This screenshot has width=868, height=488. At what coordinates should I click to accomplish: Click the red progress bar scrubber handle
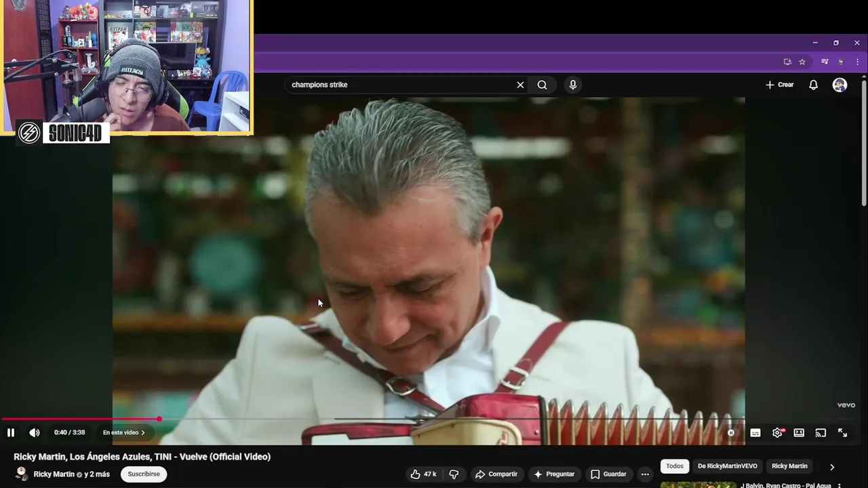pos(159,419)
